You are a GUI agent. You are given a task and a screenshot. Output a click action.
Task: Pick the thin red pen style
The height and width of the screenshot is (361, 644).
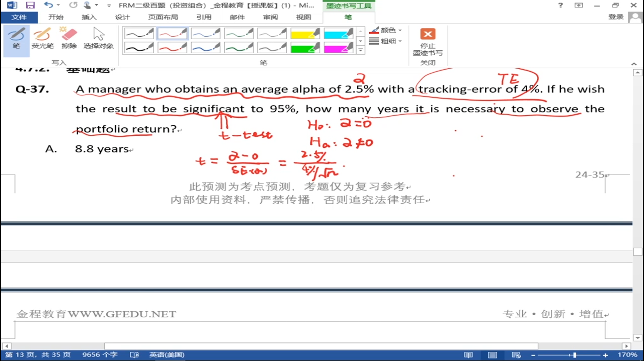click(172, 33)
